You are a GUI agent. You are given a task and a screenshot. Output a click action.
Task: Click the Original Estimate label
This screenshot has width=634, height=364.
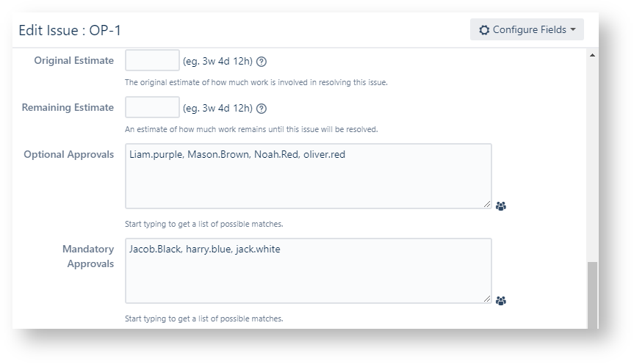[73, 60]
